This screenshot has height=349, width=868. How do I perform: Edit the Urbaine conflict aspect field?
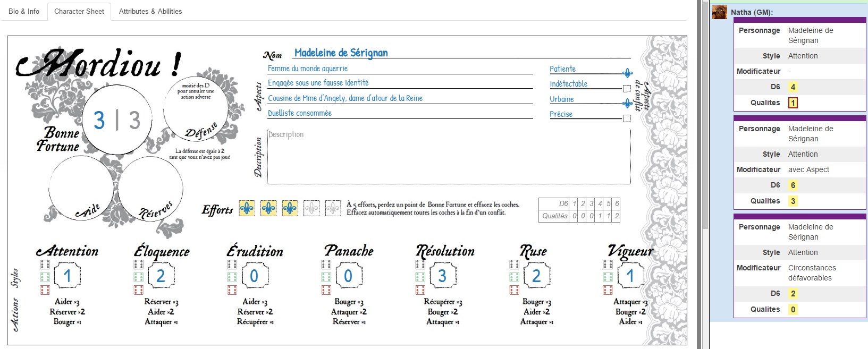pos(585,99)
